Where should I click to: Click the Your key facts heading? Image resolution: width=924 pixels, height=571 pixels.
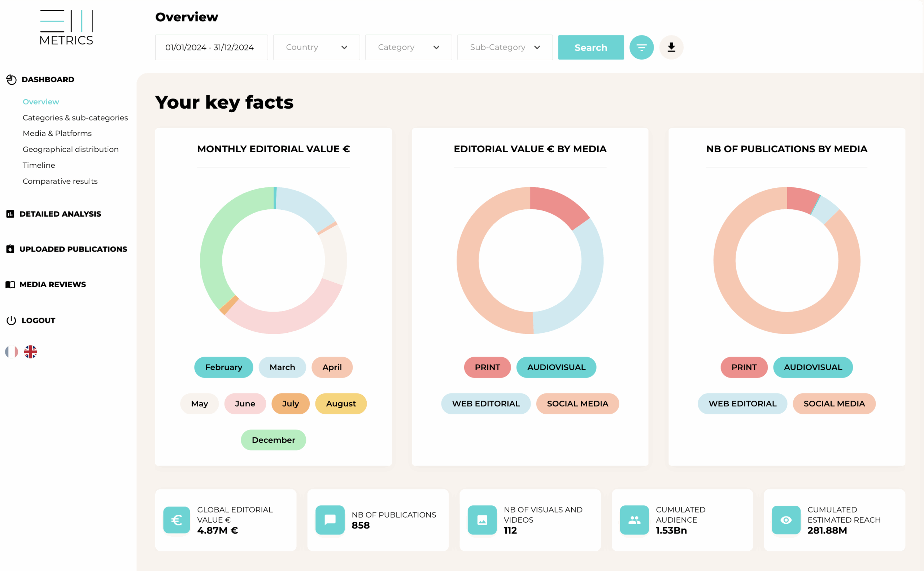pyautogui.click(x=224, y=103)
